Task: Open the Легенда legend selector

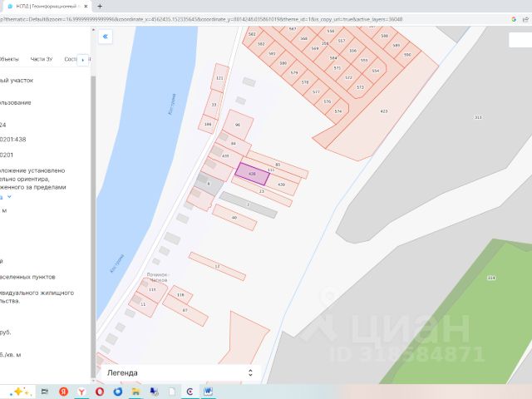Action: pos(180,373)
